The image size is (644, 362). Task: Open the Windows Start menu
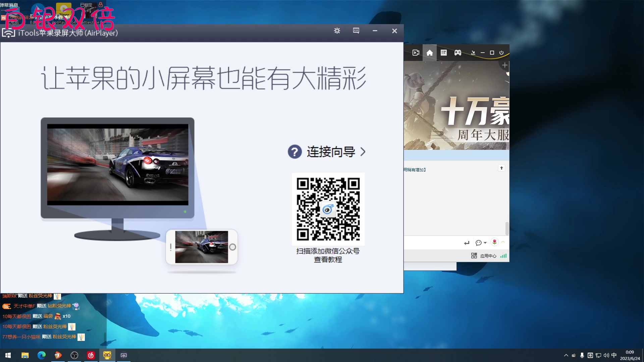pyautogui.click(x=8, y=355)
